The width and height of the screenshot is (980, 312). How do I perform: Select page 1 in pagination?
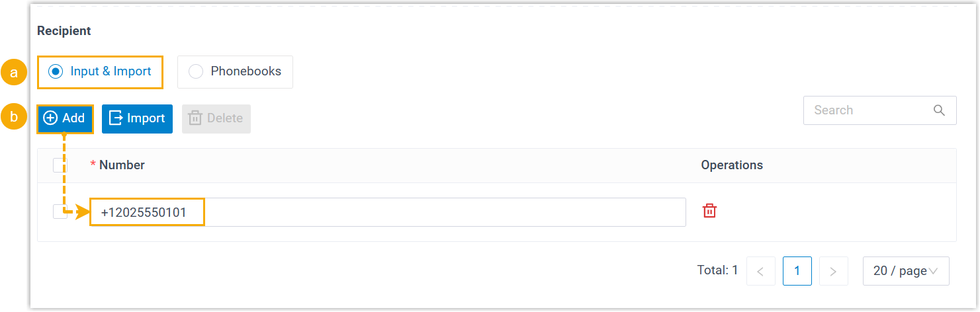click(797, 271)
